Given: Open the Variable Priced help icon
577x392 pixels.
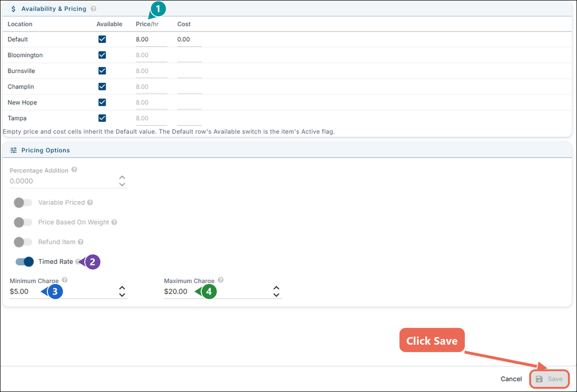Looking at the screenshot, I should pos(90,203).
